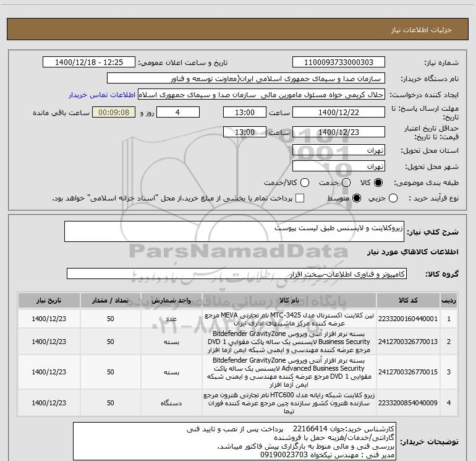
Task: Click the price validity date 1400/12/23
Action: [339, 132]
